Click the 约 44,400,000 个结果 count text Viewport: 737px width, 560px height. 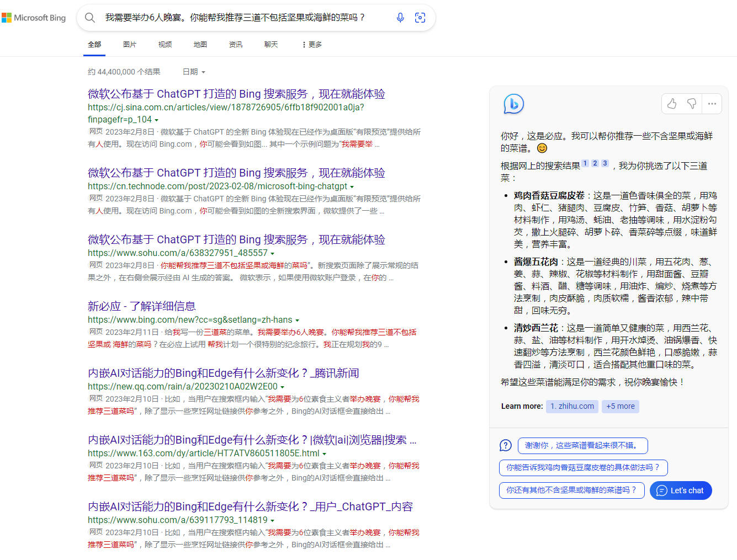pyautogui.click(x=124, y=72)
